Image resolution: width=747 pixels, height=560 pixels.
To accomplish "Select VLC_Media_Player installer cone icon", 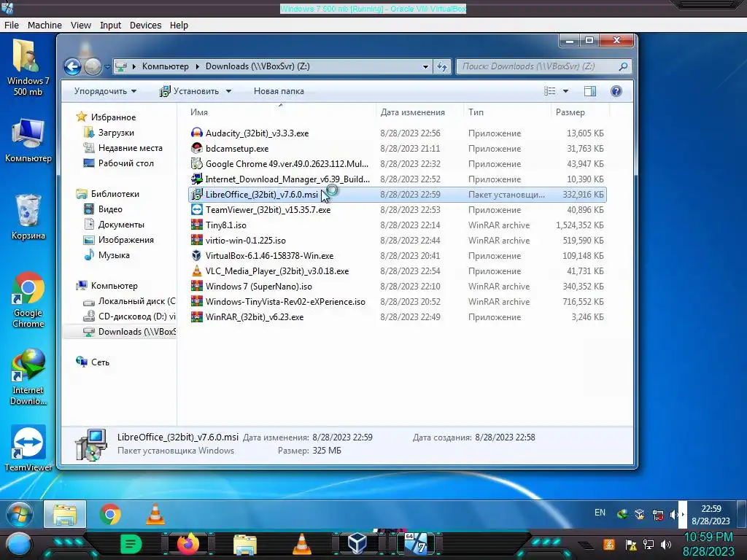I will (x=197, y=271).
